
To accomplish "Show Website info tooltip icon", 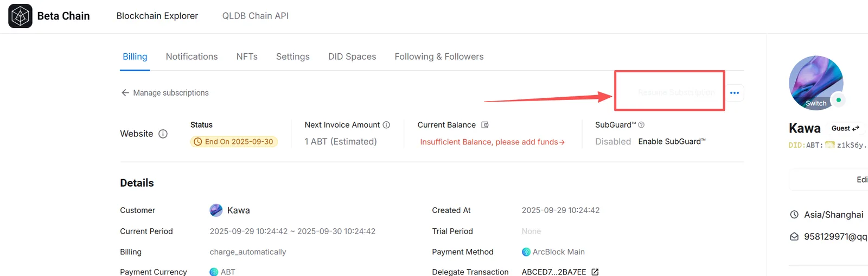I will point(163,134).
